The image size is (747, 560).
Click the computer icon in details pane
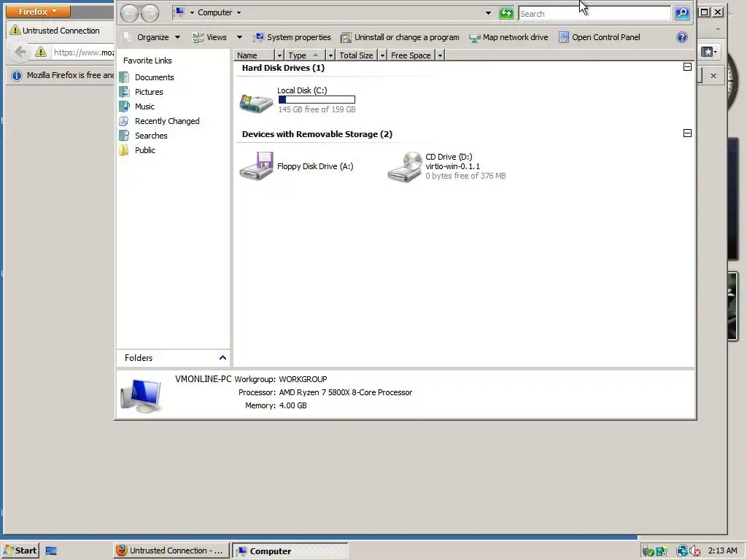click(x=141, y=395)
